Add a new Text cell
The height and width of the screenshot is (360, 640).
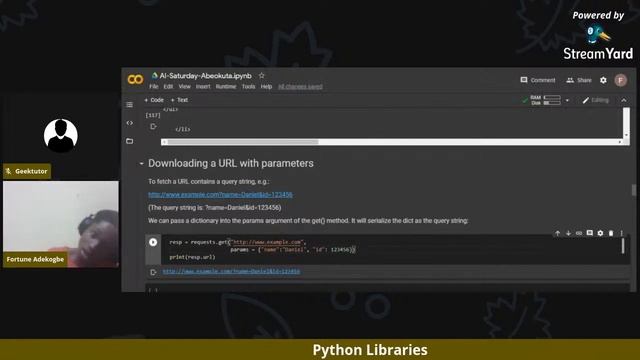(179, 100)
